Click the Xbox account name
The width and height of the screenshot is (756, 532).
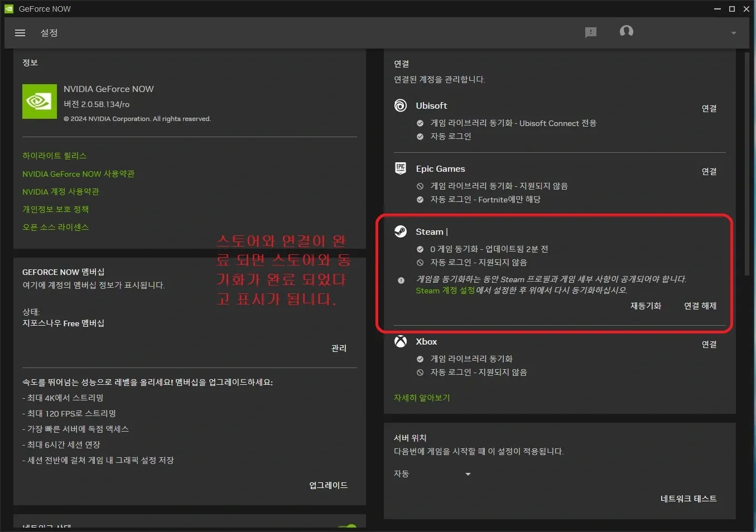tap(426, 341)
